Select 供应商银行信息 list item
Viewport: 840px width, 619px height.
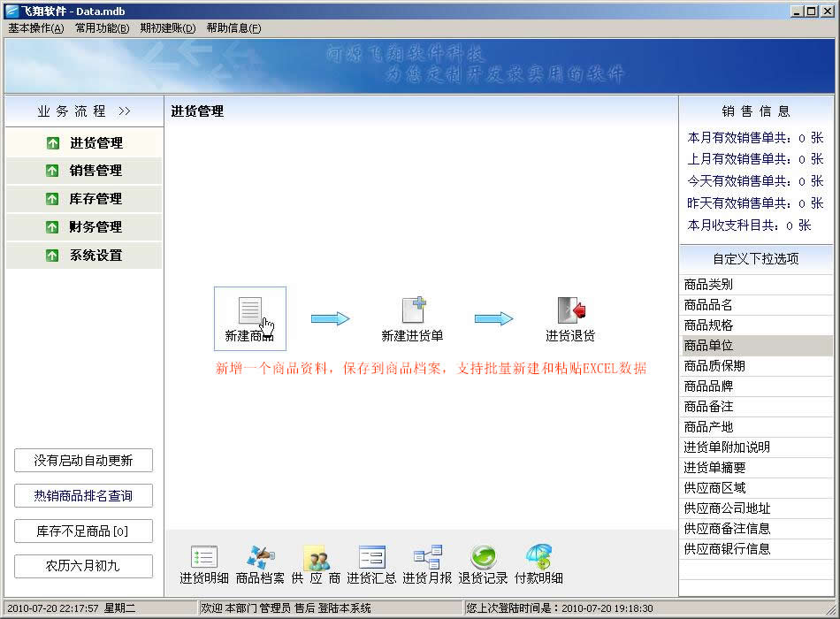click(727, 549)
